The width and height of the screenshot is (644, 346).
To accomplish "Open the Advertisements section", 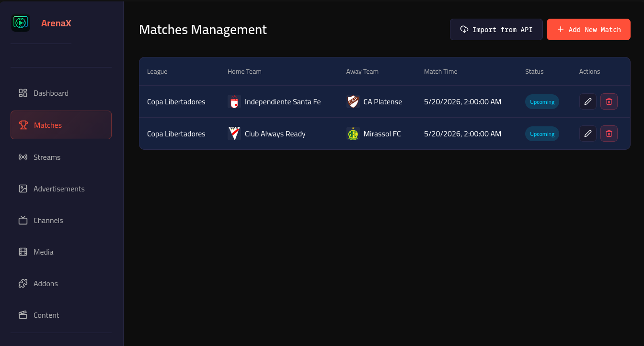I will [x=61, y=189].
